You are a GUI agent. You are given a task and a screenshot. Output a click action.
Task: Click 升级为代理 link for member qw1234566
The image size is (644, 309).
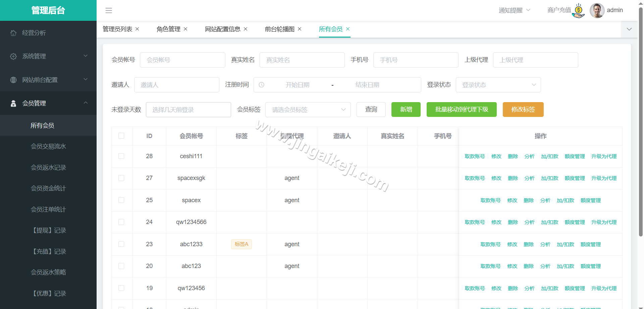[604, 222]
